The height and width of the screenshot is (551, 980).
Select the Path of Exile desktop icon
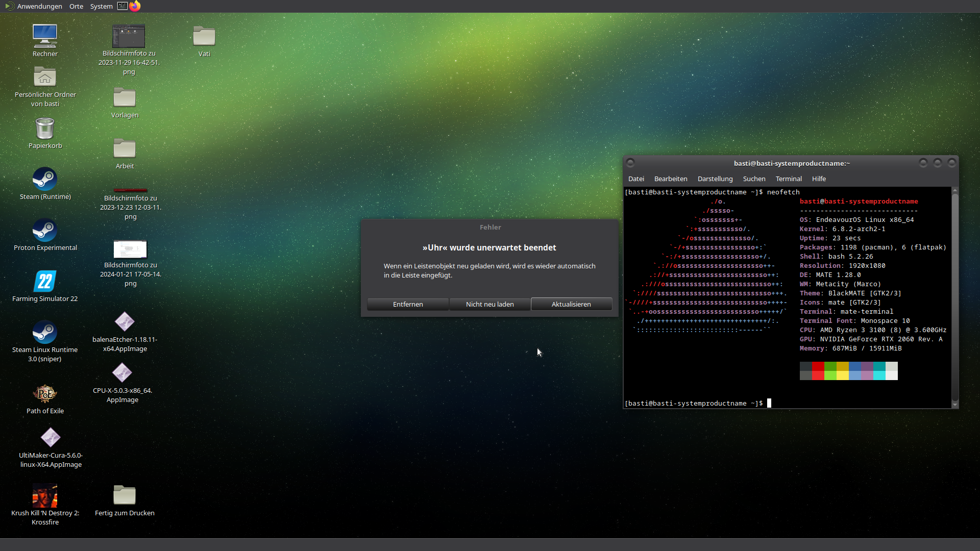coord(45,394)
